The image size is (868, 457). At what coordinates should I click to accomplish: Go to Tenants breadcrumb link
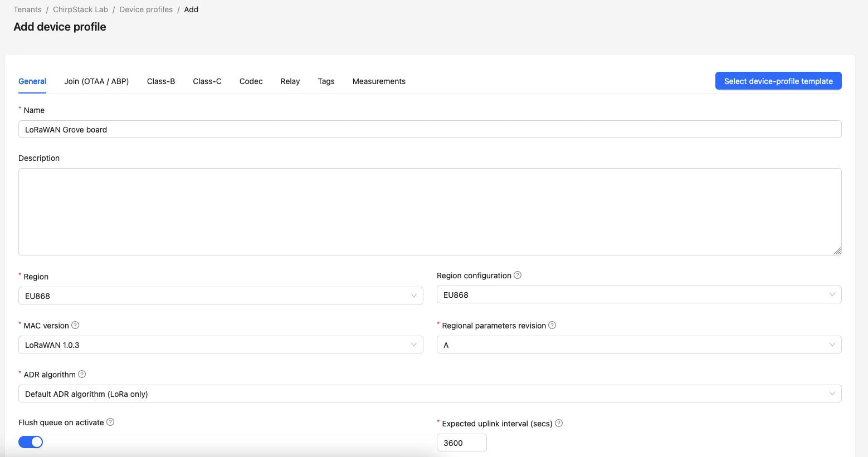pyautogui.click(x=27, y=9)
